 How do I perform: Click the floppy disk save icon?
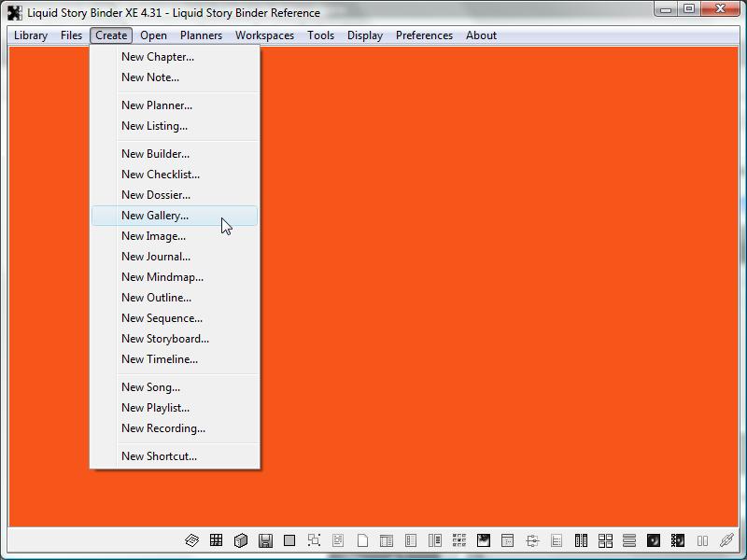coord(265,540)
